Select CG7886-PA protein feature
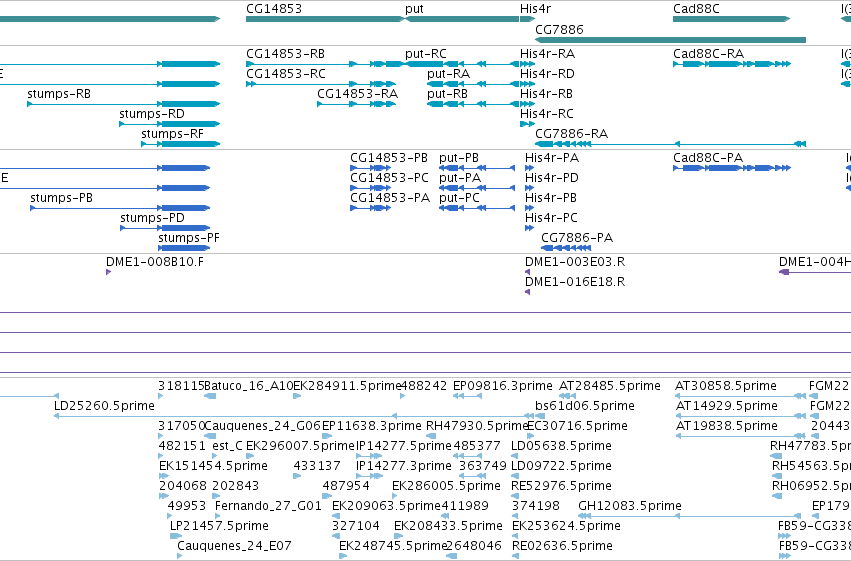This screenshot has width=851, height=561. pos(566,248)
